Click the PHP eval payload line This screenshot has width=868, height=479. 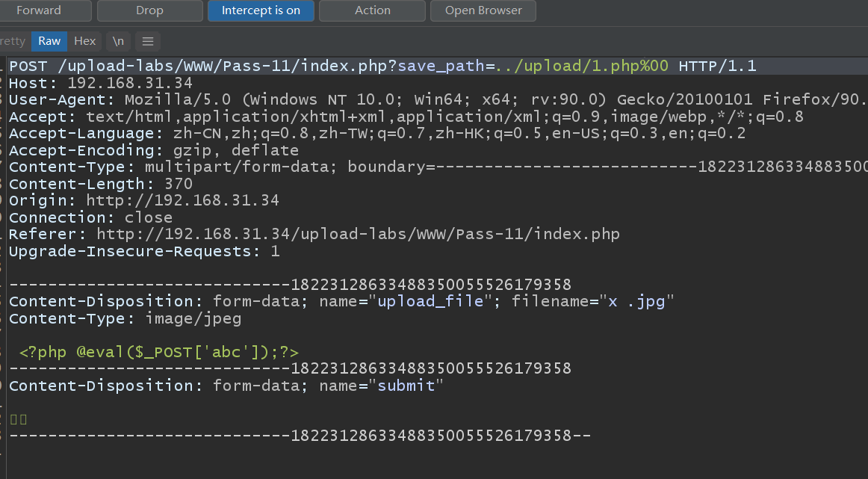point(159,352)
